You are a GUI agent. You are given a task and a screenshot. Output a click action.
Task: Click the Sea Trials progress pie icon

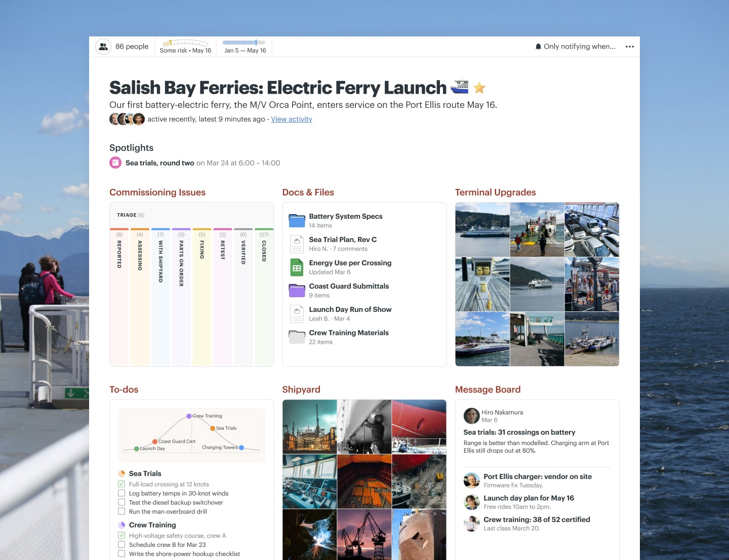click(x=121, y=474)
